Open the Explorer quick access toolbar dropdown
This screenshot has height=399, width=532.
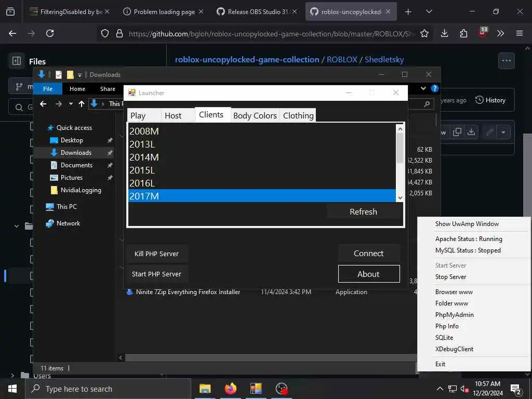coord(79,75)
